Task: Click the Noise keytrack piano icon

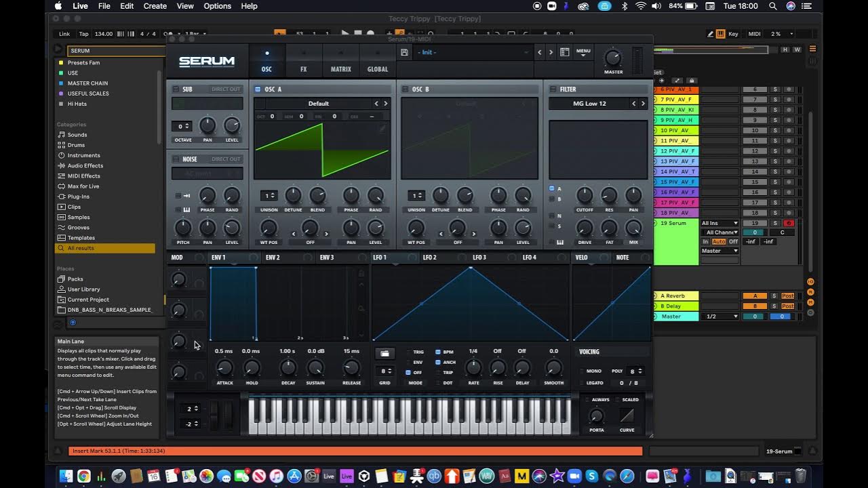Action: click(186, 209)
